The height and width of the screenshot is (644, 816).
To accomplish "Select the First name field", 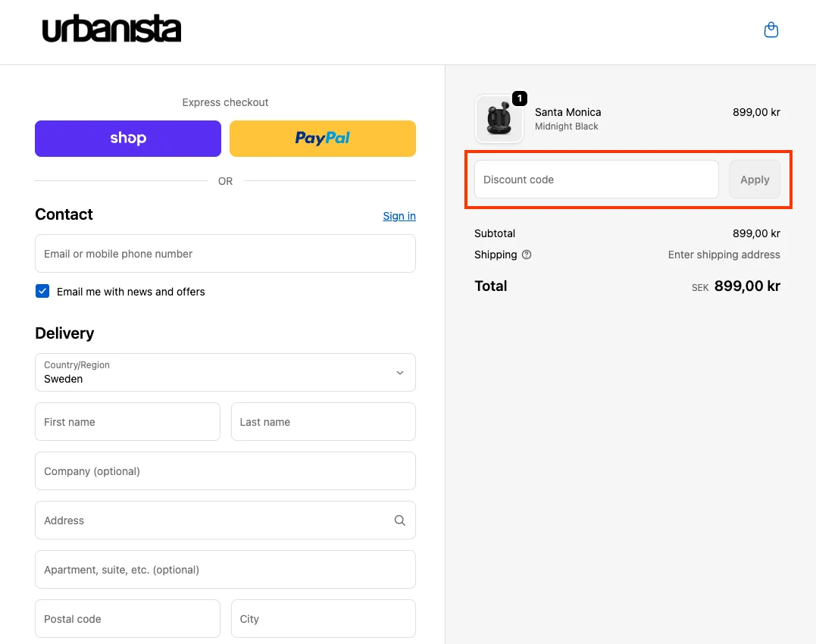I will tap(127, 421).
